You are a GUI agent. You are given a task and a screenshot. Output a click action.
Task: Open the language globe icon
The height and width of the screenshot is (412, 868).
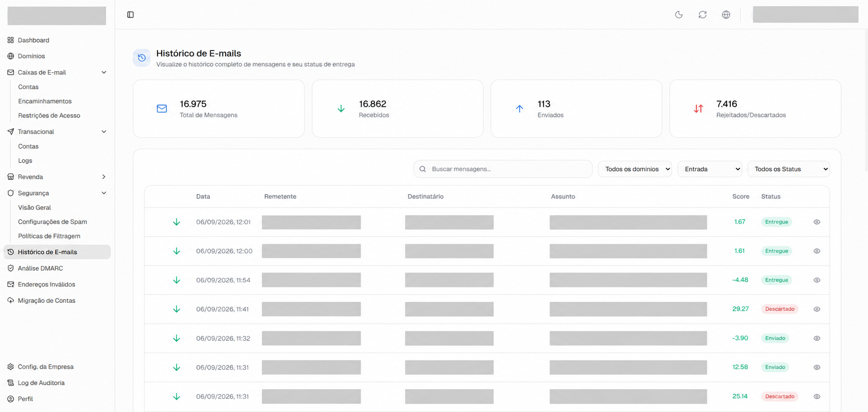click(726, 15)
